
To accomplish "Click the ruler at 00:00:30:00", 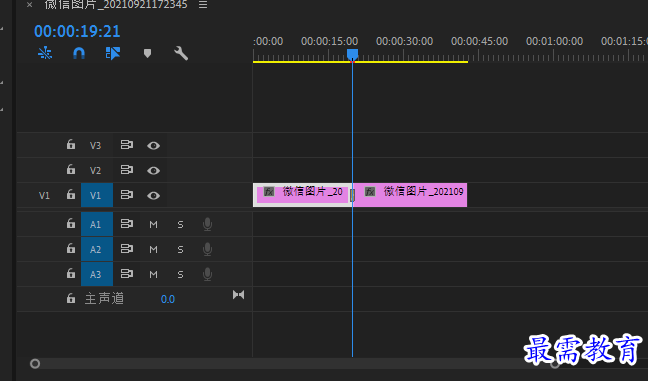I will 404,41.
